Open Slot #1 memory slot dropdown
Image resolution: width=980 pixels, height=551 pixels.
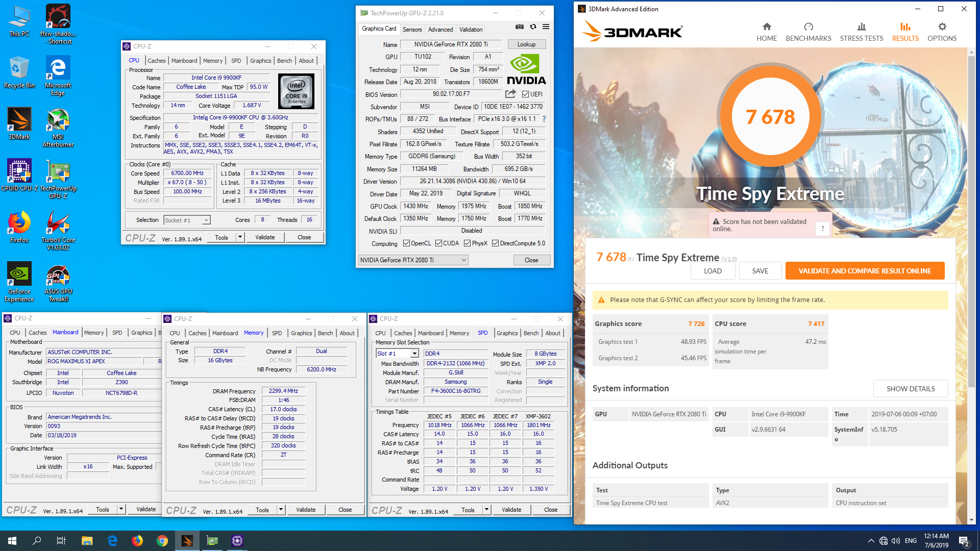coord(397,354)
